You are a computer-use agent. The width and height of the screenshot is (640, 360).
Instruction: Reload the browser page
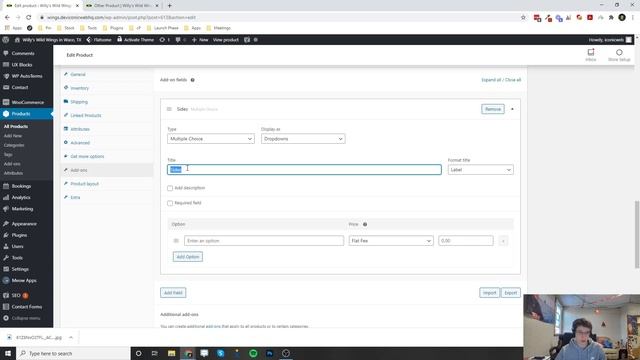coord(29,18)
